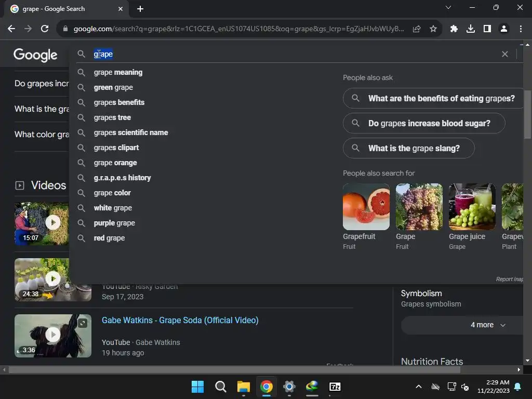The height and width of the screenshot is (399, 532).
Task: Click the 'Report inappropriate' link
Action: (509, 279)
